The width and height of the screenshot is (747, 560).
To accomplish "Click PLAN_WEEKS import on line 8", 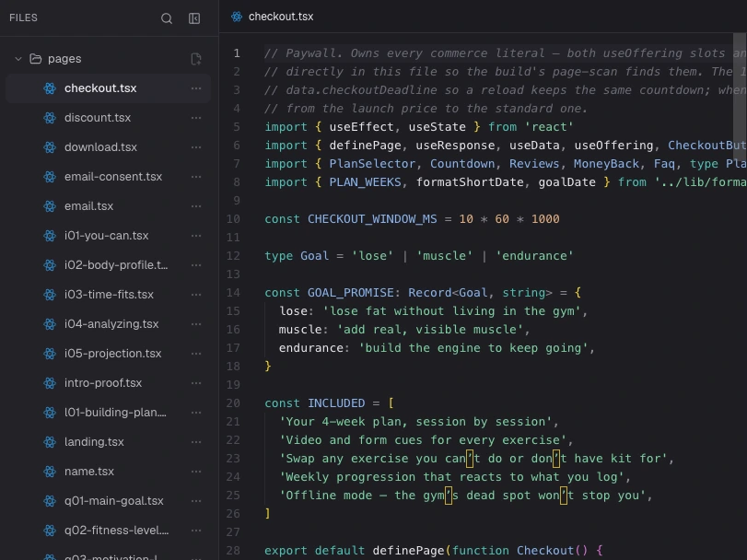I will coord(365,182).
